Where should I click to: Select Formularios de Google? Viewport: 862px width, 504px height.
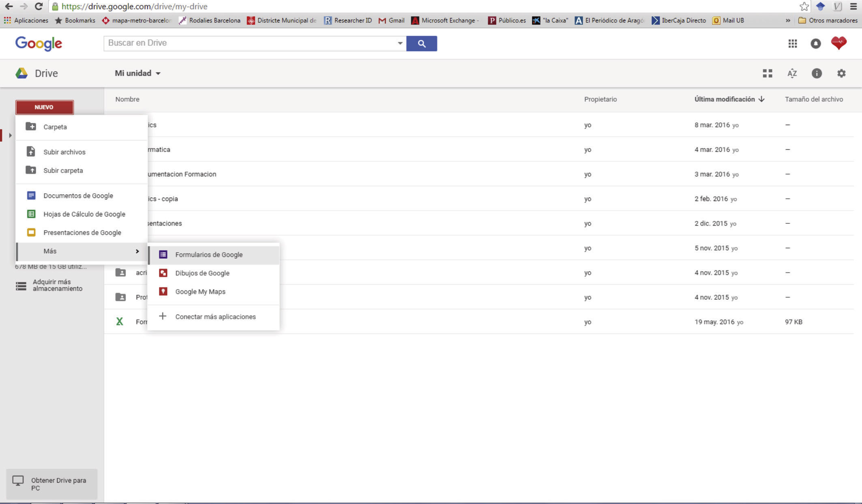coord(209,255)
